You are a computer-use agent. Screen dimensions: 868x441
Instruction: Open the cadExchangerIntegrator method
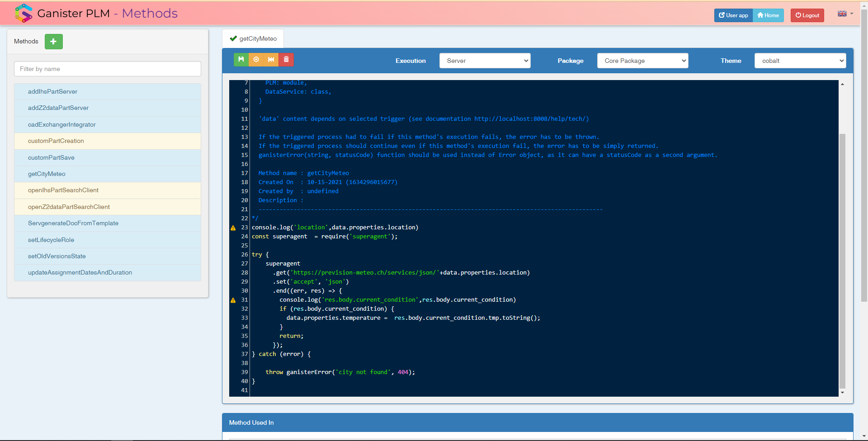coord(108,124)
